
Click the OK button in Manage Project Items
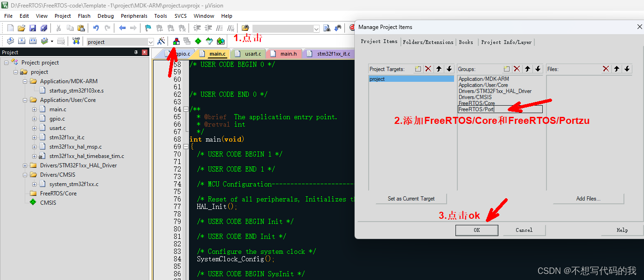476,230
